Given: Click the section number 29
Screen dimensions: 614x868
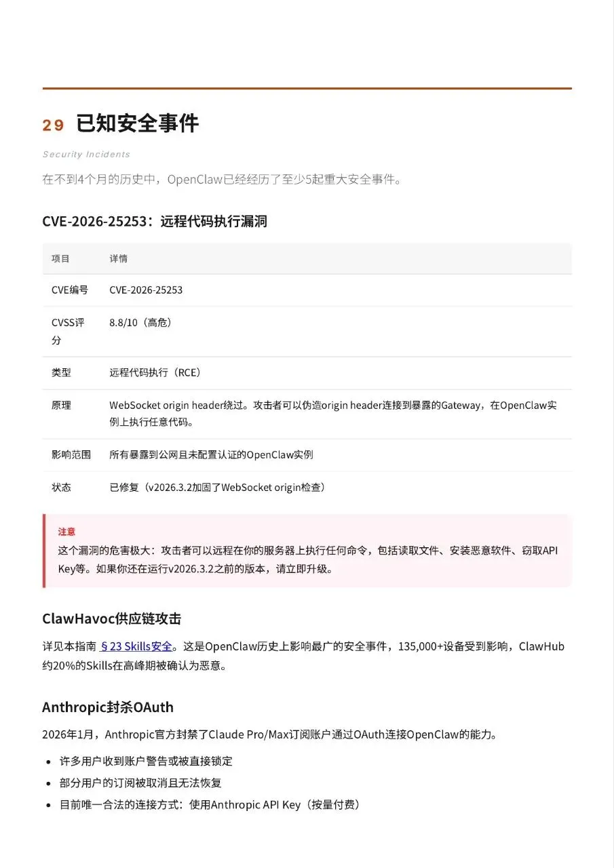Looking at the screenshot, I should click(53, 125).
